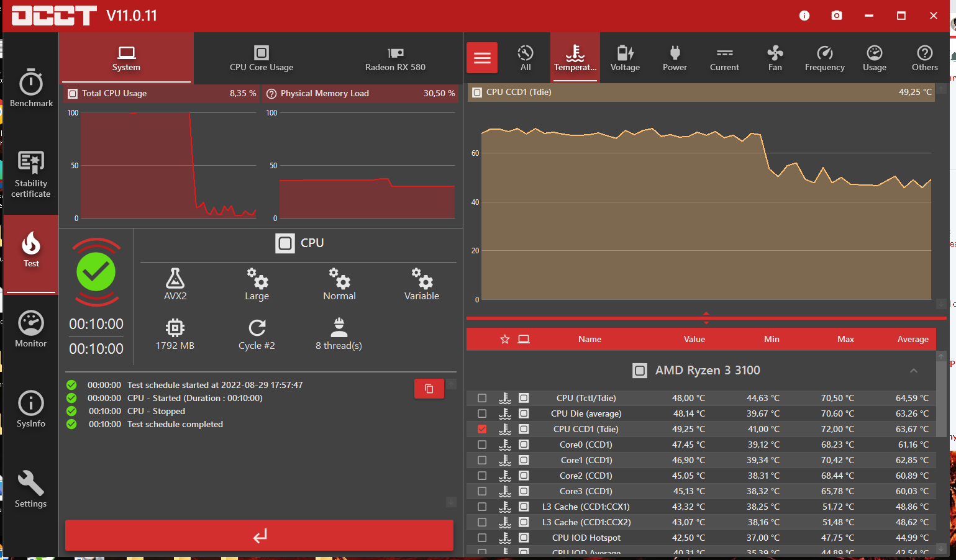This screenshot has width=956, height=560.
Task: Show the Usage sensors tab
Action: [875, 58]
